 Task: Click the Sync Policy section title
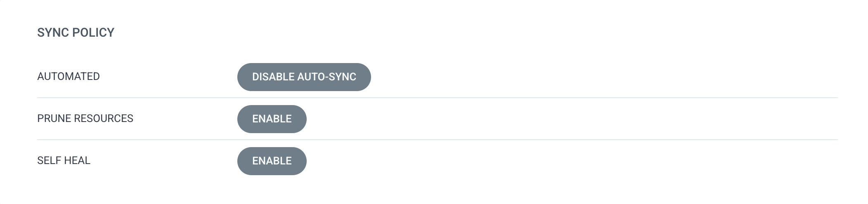[x=76, y=33]
